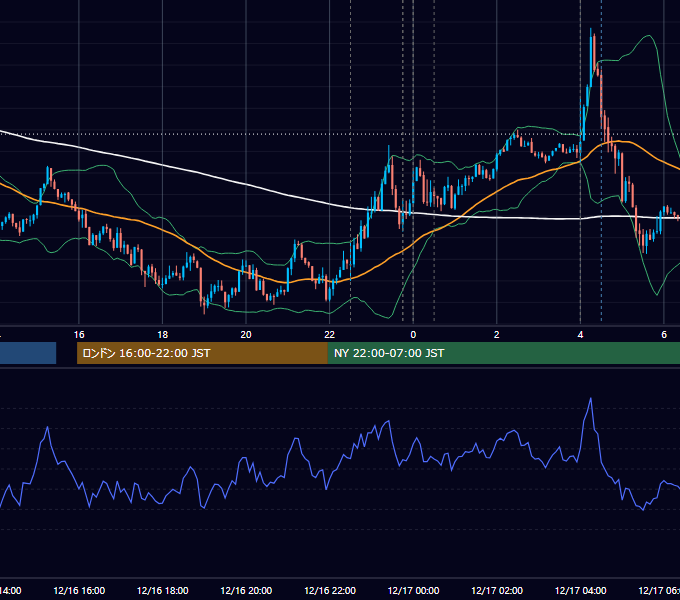The image size is (680, 600).
Task: Click the '0' midnight label on price chart axis
Action: click(x=413, y=335)
